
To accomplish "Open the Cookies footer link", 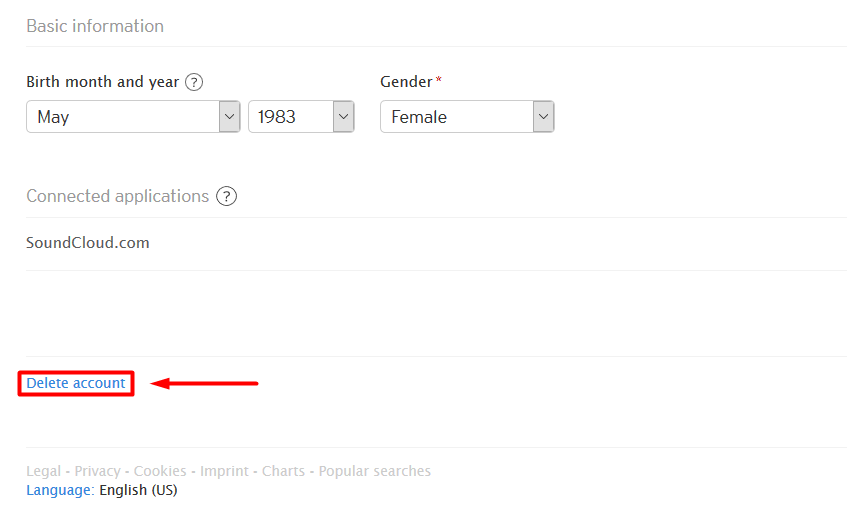I will pos(160,471).
